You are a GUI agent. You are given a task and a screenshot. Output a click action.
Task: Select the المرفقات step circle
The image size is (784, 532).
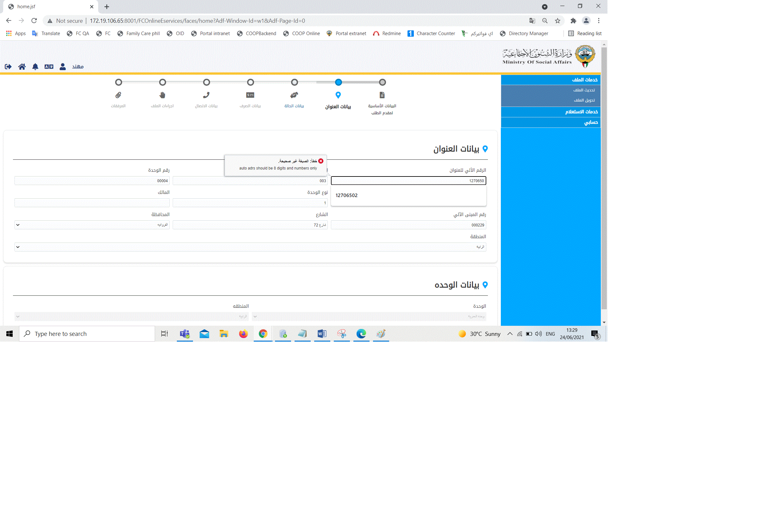click(118, 82)
